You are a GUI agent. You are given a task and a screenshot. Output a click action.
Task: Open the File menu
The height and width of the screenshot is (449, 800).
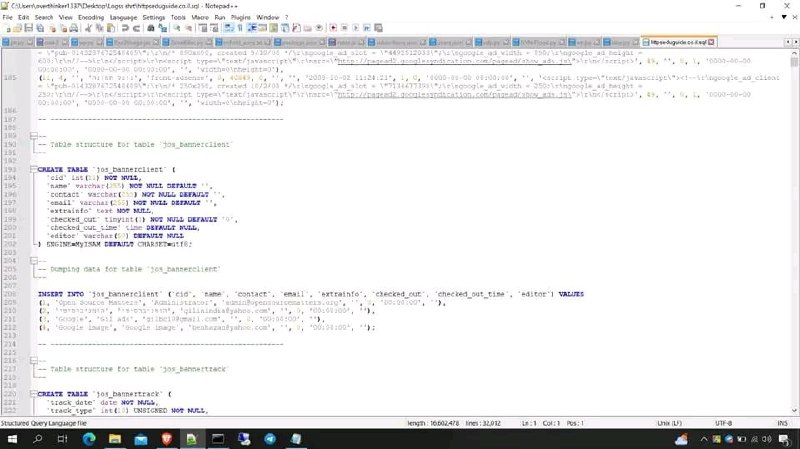point(7,17)
